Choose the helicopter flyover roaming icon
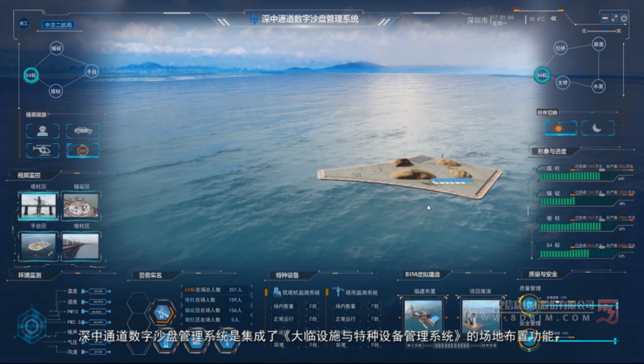 42,151
